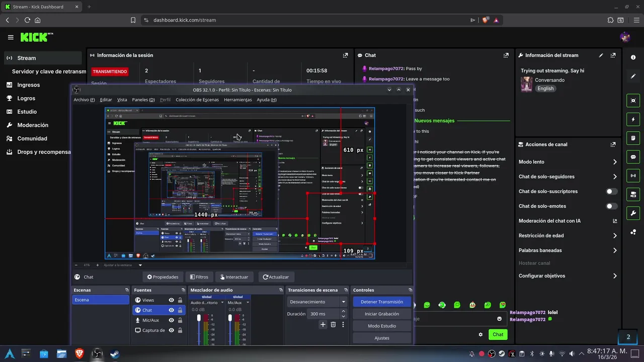Open the file manager from the taskbar
Screen dimensions: 644x362
pos(61,354)
